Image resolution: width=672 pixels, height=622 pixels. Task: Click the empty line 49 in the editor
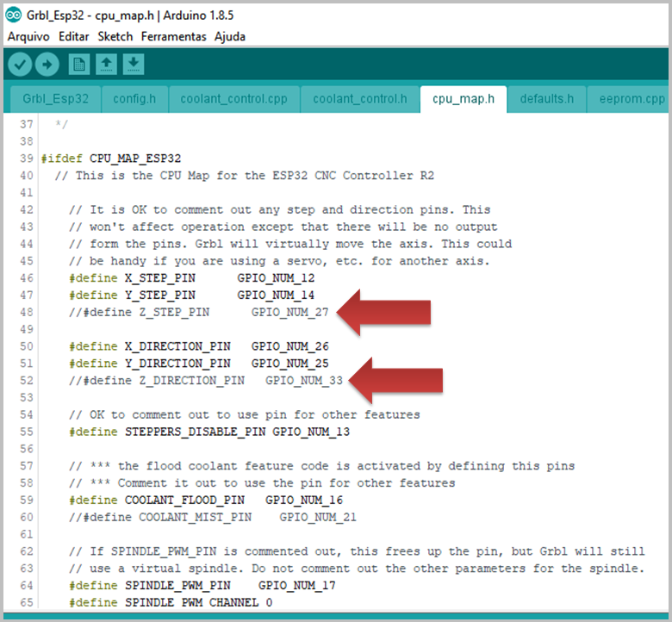(352, 330)
